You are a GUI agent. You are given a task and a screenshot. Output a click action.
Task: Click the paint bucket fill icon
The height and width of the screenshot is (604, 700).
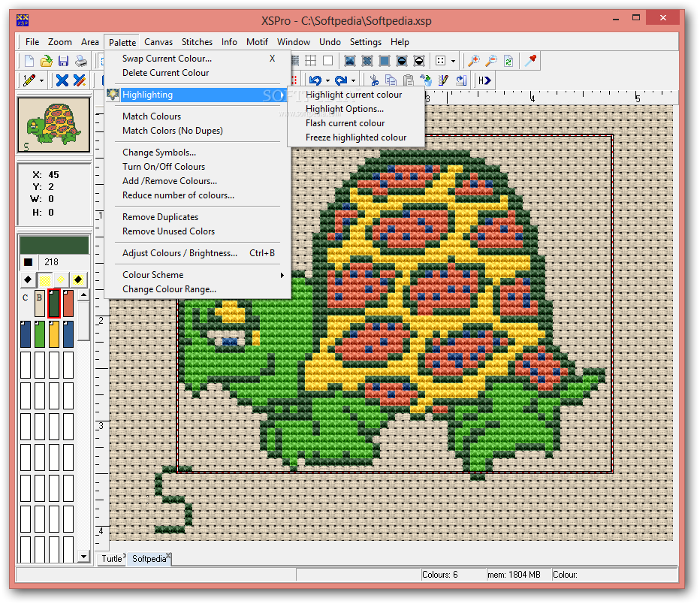426,80
